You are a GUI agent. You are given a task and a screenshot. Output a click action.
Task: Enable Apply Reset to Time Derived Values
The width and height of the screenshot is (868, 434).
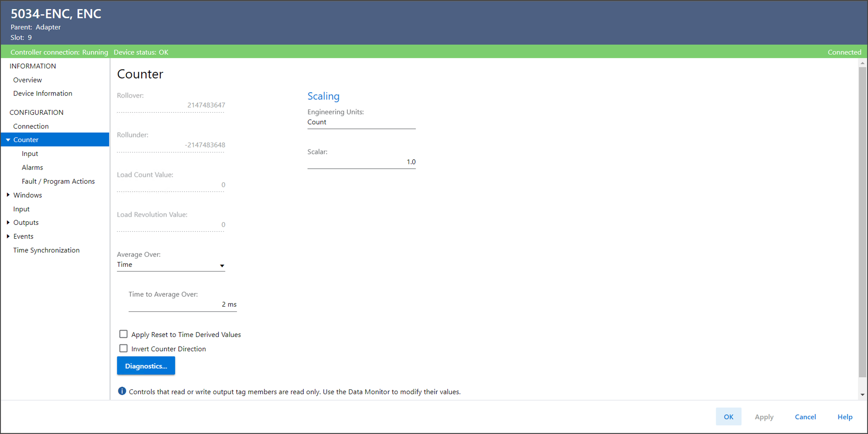point(124,334)
